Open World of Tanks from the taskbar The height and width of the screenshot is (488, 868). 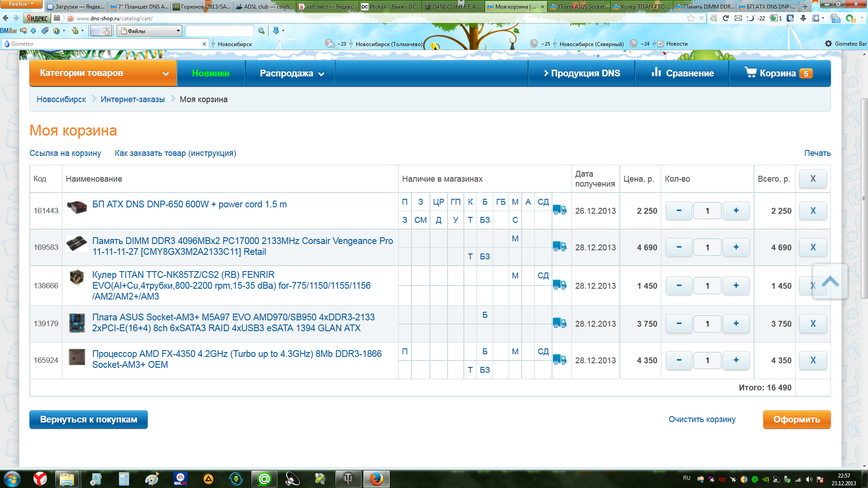pyautogui.click(x=349, y=479)
